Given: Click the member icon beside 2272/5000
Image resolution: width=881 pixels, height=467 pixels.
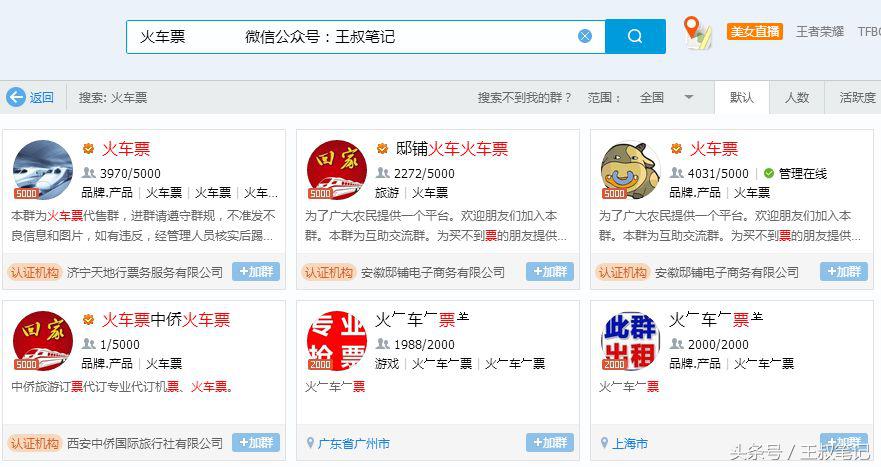Looking at the screenshot, I should (383, 173).
